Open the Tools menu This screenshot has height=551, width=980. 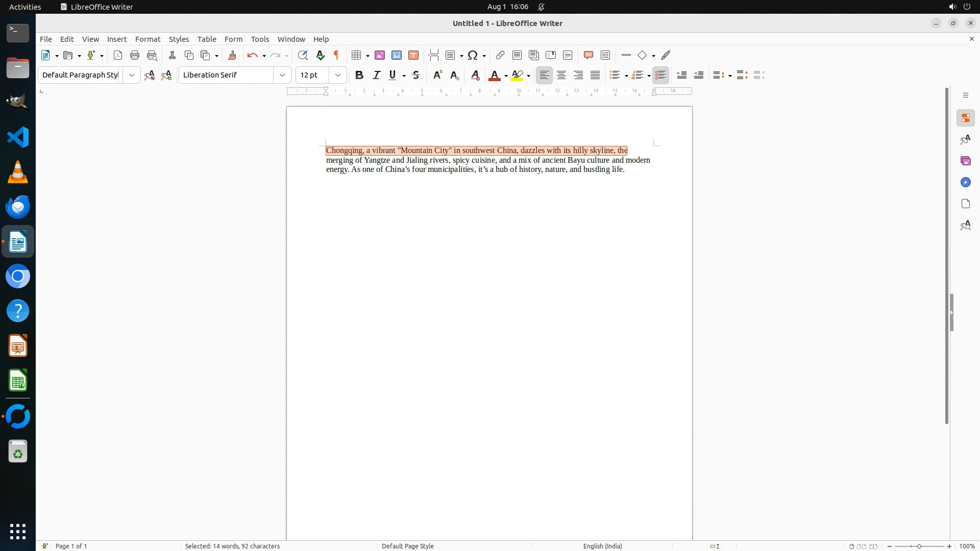point(260,39)
